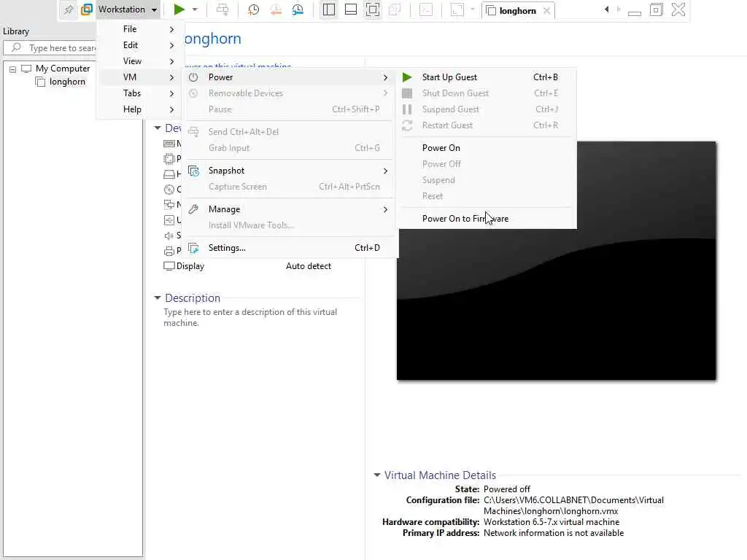Click the take snapshot clock icon
The height and width of the screenshot is (560, 747).
(253, 9)
